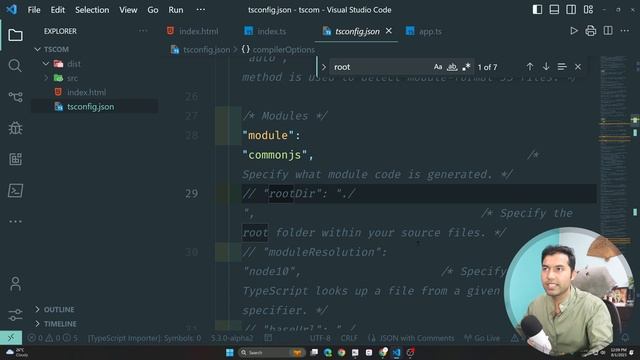Open the Go menu
Screen dimensions: 640x360
point(153,10)
